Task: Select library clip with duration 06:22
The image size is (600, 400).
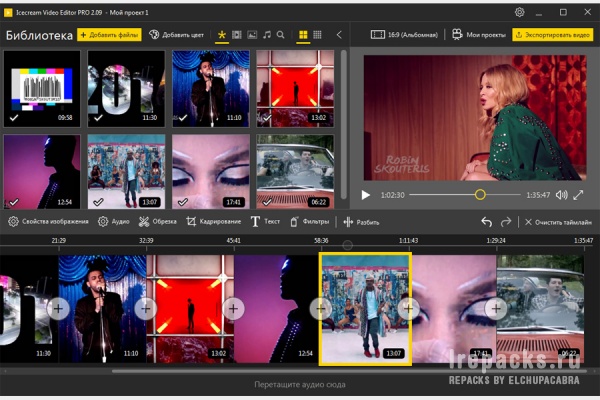Action: pos(295,171)
